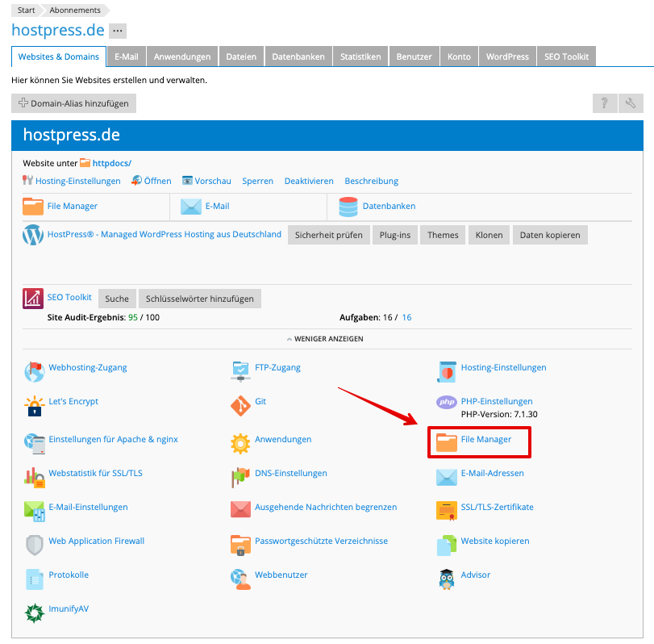Open Einstellungen für Apache & nginx icon
The image size is (654, 644).
click(x=34, y=443)
